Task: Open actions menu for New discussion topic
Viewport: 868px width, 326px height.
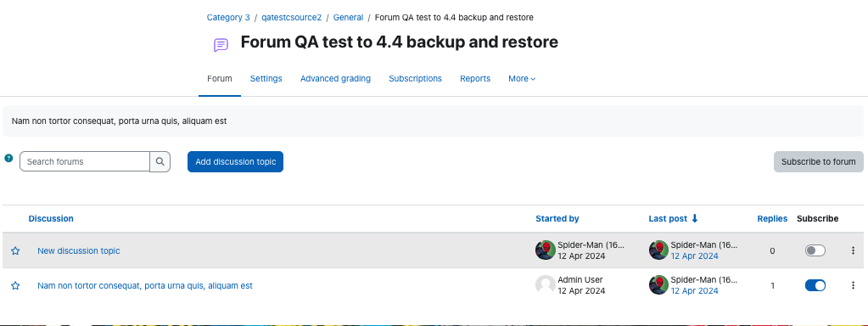Action: 853,250
